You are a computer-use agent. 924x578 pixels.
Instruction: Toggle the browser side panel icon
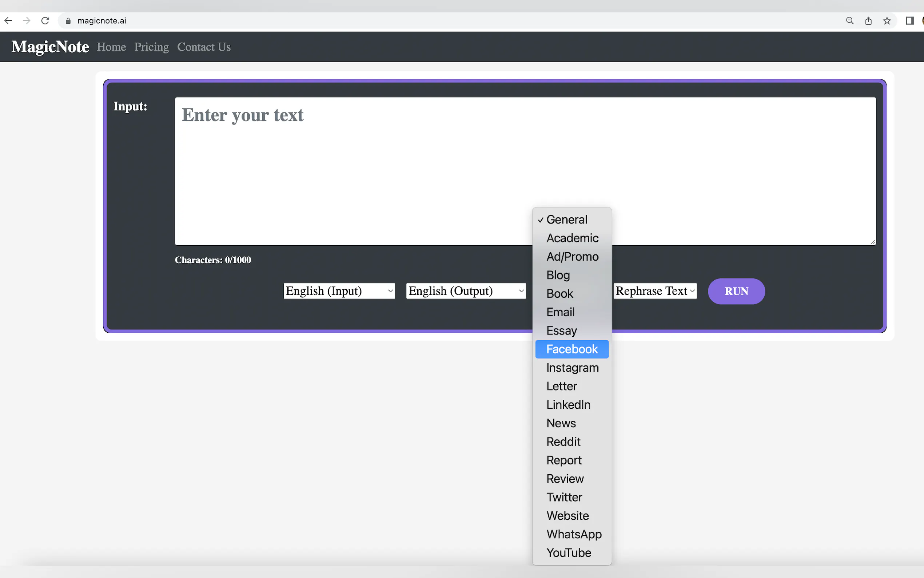pyautogui.click(x=910, y=21)
